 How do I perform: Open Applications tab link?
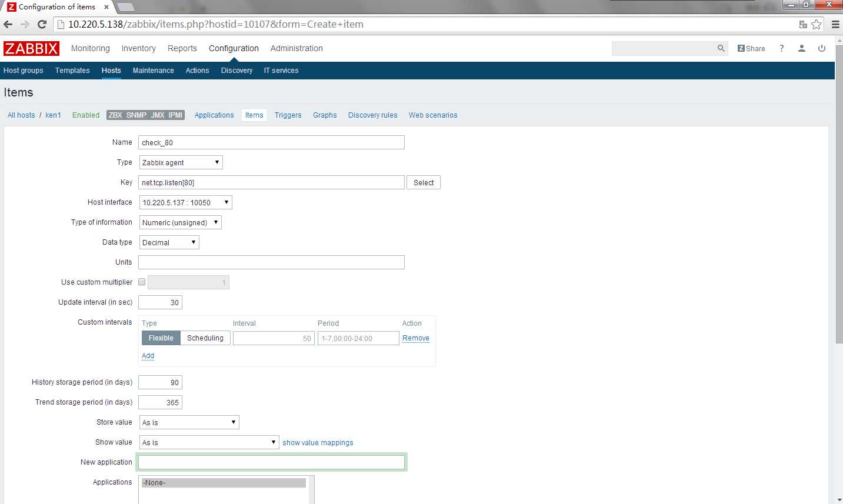(x=214, y=115)
